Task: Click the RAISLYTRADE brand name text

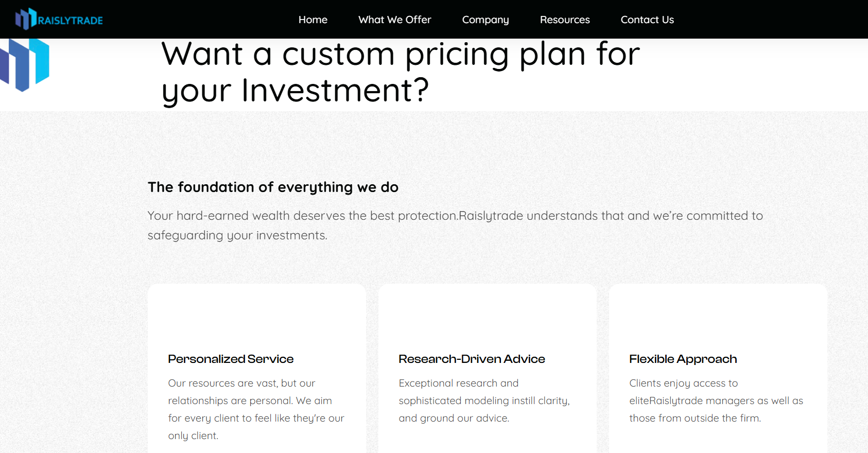Action: [71, 21]
